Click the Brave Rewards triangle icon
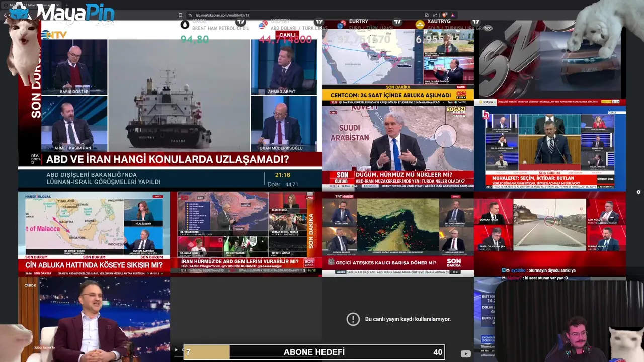The height and width of the screenshot is (362, 644). pyautogui.click(x=453, y=15)
